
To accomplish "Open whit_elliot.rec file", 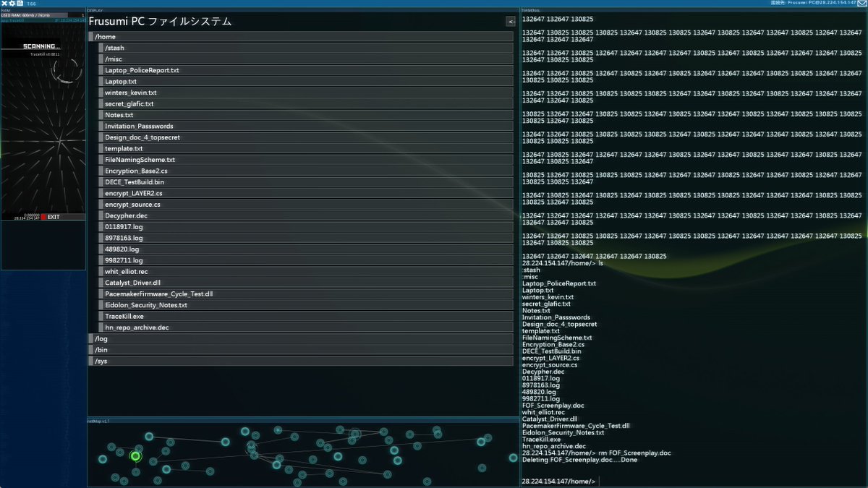I will point(306,272).
